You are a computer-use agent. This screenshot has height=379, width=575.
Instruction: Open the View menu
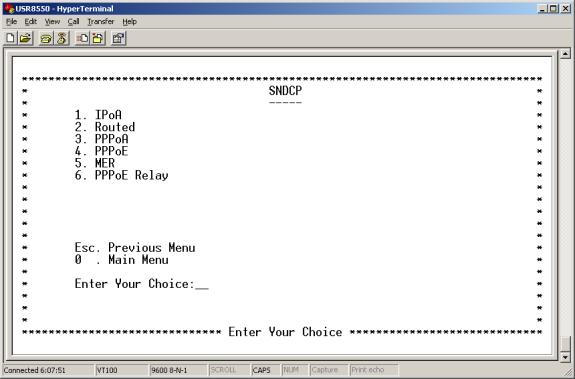pyautogui.click(x=52, y=22)
